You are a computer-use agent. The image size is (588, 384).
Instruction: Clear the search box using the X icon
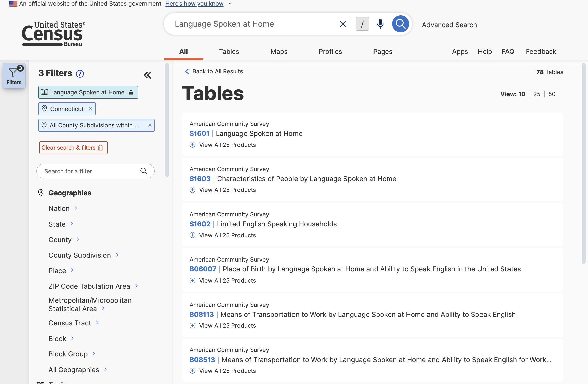tap(342, 24)
